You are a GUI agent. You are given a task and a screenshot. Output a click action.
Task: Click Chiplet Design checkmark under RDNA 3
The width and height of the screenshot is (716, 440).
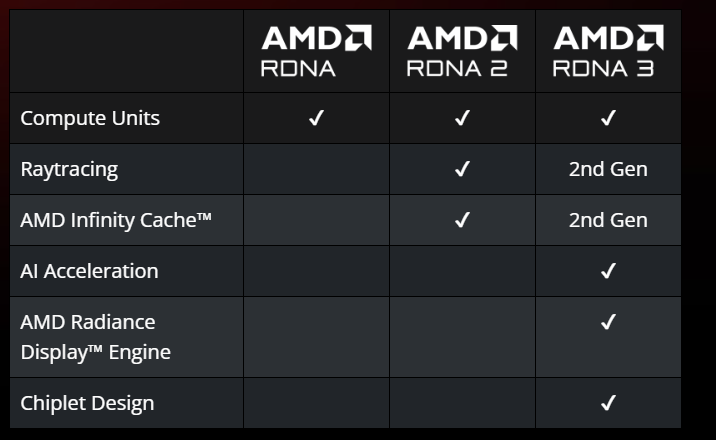(608, 403)
